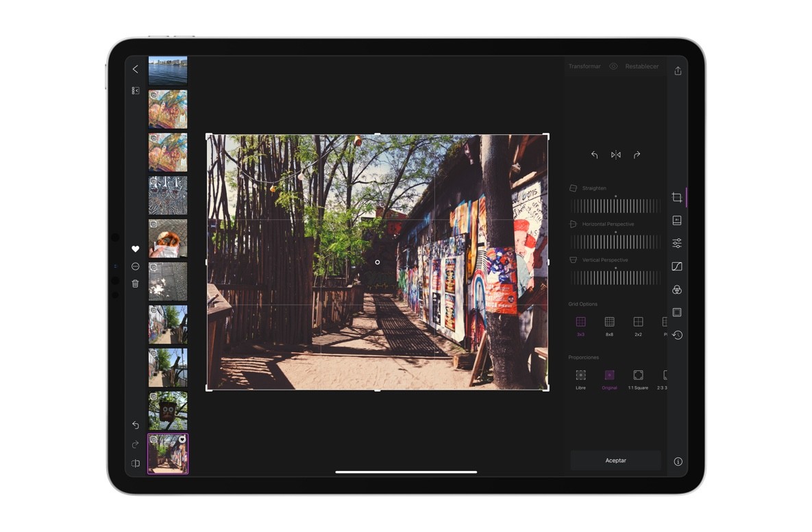This screenshot has width=812, height=532.
Task: Favorite the photo with the heart icon
Action: pyautogui.click(x=136, y=249)
